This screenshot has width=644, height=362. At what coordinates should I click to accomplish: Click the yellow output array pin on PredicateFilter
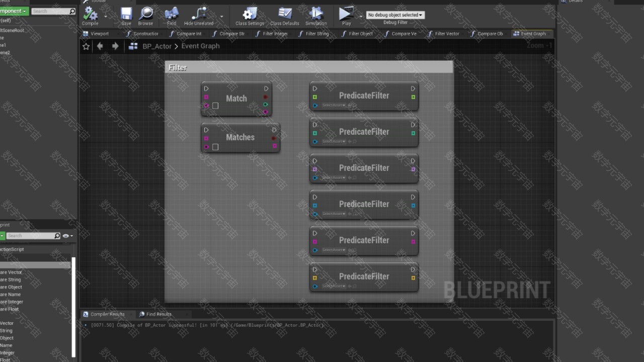click(x=413, y=278)
